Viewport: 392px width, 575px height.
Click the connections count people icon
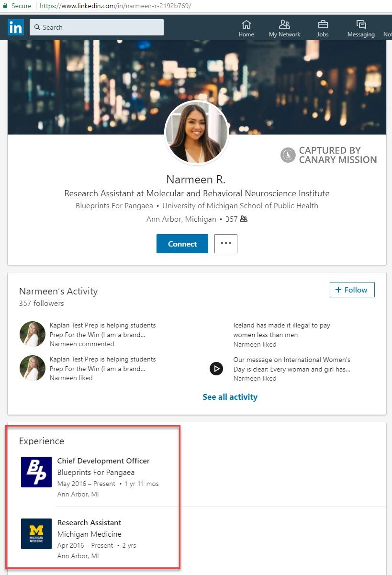coord(244,219)
